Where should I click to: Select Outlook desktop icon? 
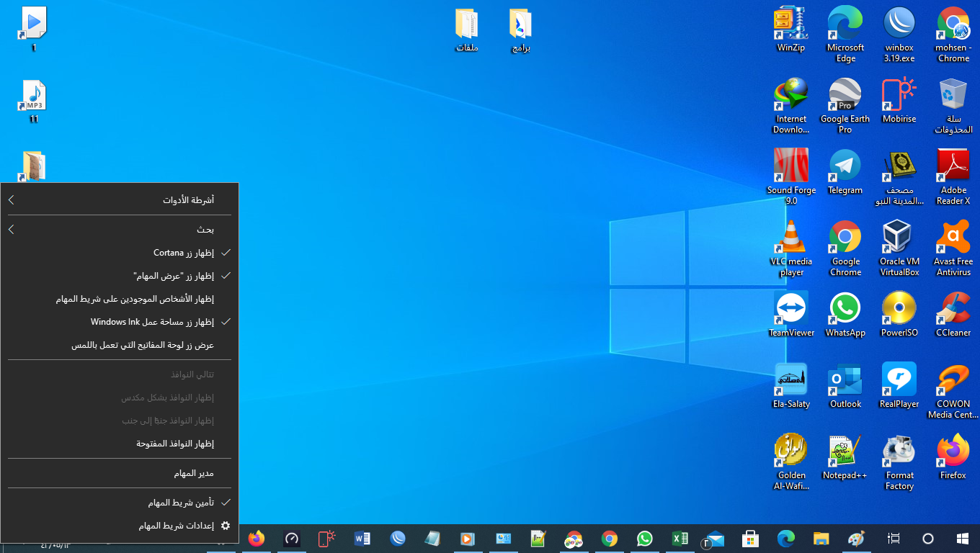pos(845,386)
